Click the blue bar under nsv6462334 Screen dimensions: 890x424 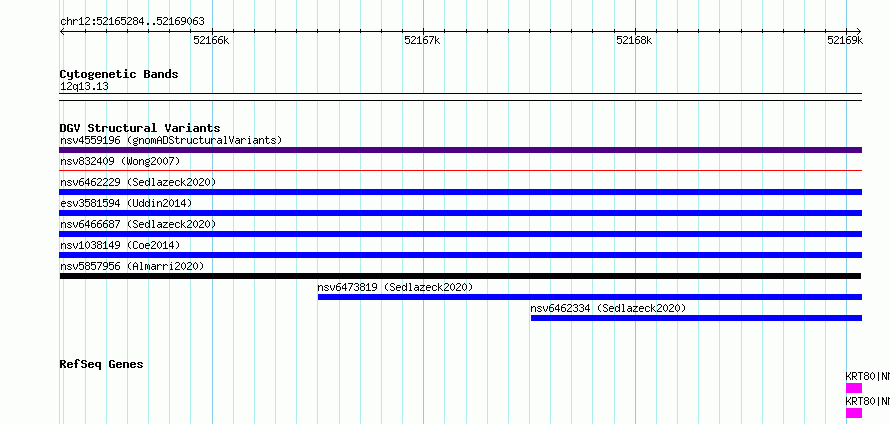click(696, 318)
